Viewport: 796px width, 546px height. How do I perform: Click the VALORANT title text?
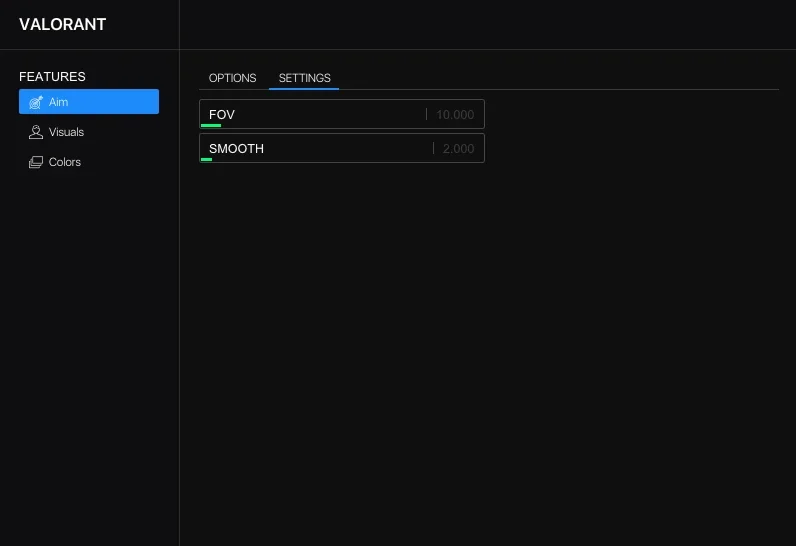tap(62, 24)
